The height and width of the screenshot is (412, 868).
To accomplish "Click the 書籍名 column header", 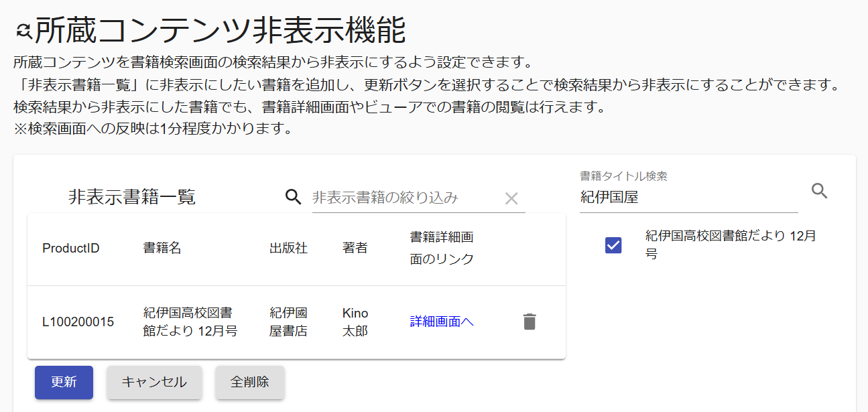I will [x=162, y=249].
